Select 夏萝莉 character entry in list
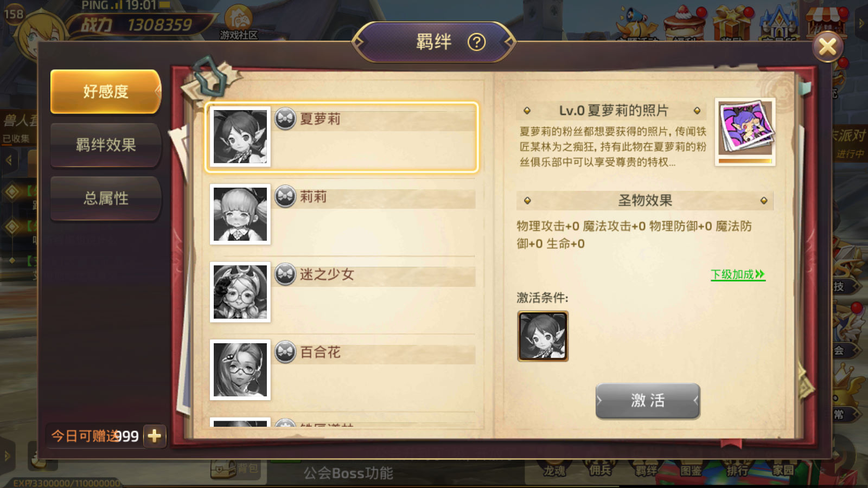The height and width of the screenshot is (488, 868). pos(341,137)
